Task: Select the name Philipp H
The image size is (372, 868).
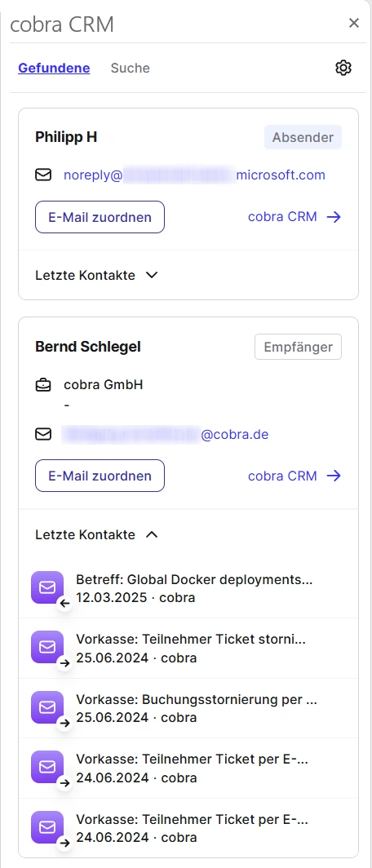Action: (66, 137)
